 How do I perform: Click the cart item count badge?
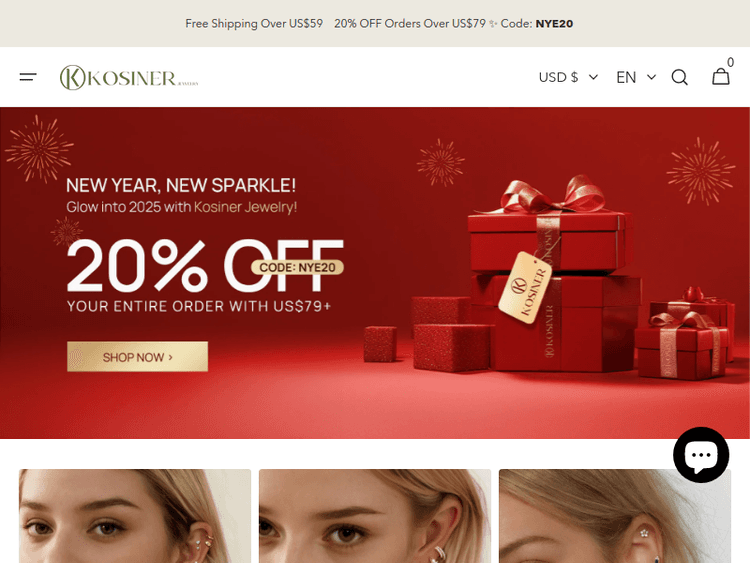tap(730, 62)
